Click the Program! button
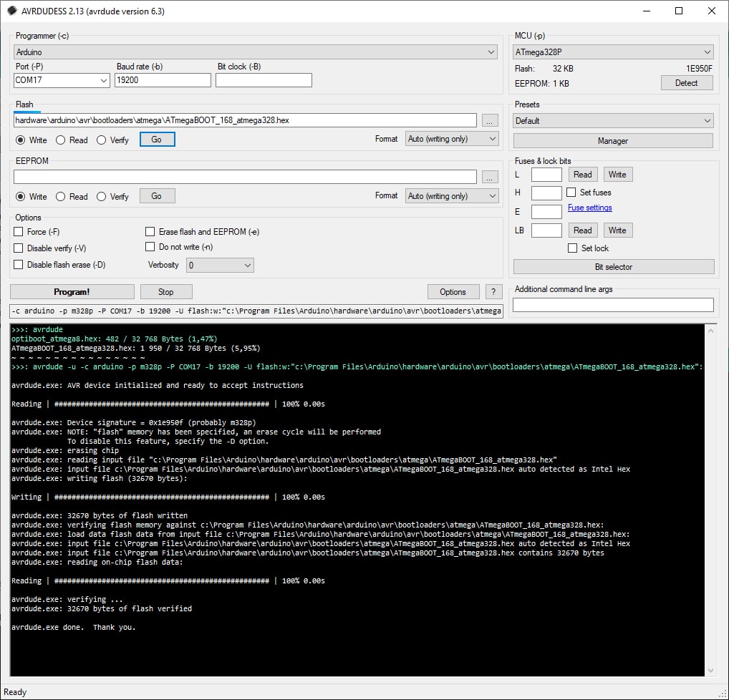The width and height of the screenshot is (729, 700). [72, 292]
